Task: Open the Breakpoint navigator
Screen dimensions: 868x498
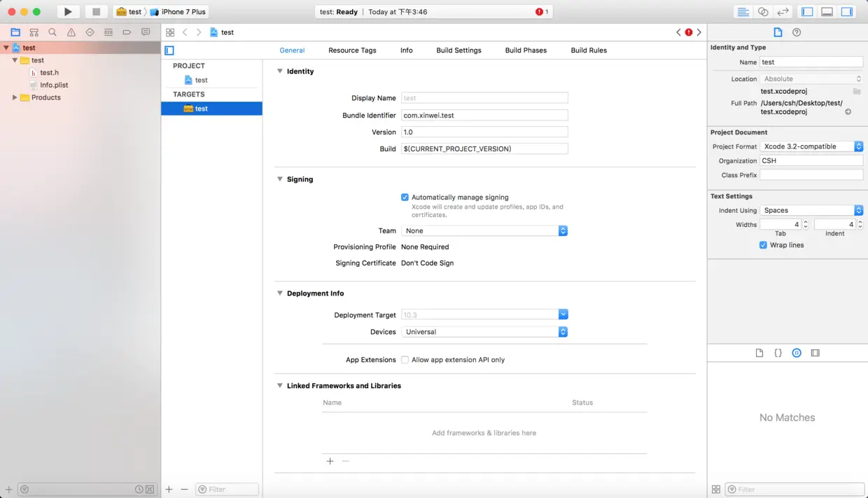Action: (x=127, y=32)
